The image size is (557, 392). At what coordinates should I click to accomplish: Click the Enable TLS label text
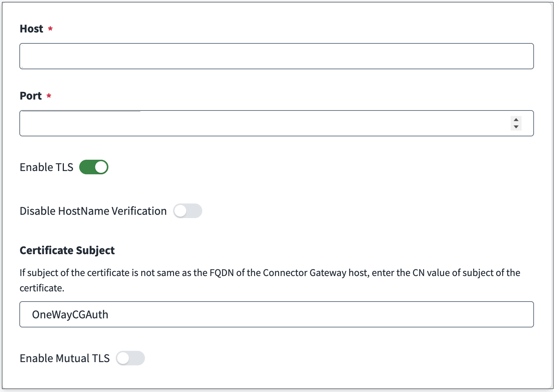[46, 167]
